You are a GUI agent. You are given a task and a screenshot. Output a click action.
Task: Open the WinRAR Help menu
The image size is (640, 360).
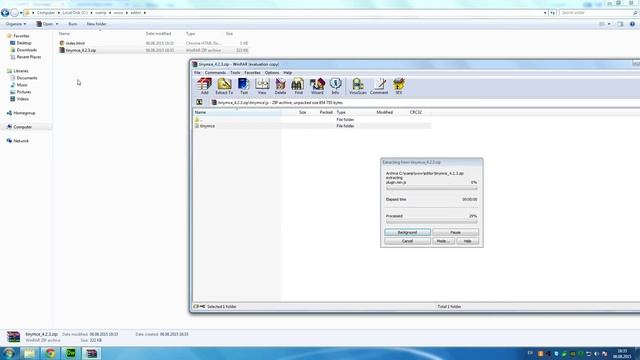tap(288, 73)
